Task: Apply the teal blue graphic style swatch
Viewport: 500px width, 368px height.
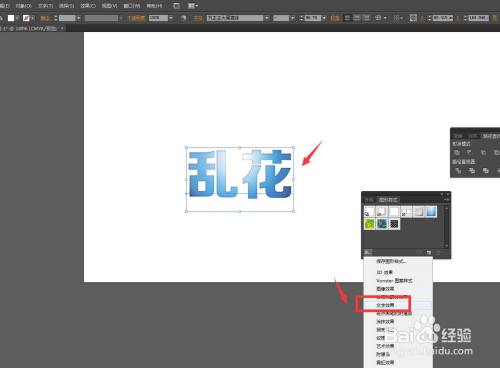Action: [382, 224]
